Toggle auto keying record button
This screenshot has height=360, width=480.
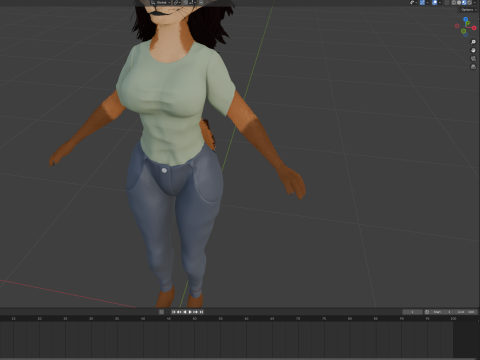(161, 312)
